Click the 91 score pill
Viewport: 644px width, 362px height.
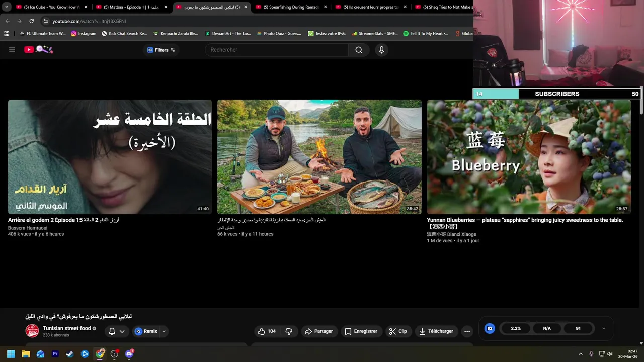click(578, 328)
